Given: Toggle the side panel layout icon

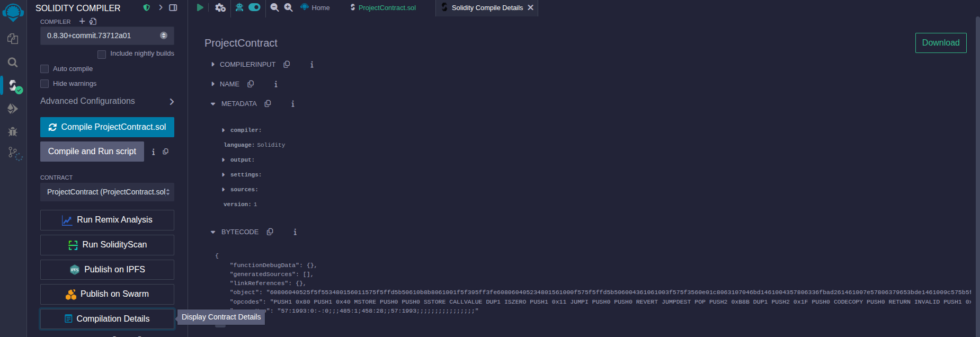Looking at the screenshot, I should 173,7.
